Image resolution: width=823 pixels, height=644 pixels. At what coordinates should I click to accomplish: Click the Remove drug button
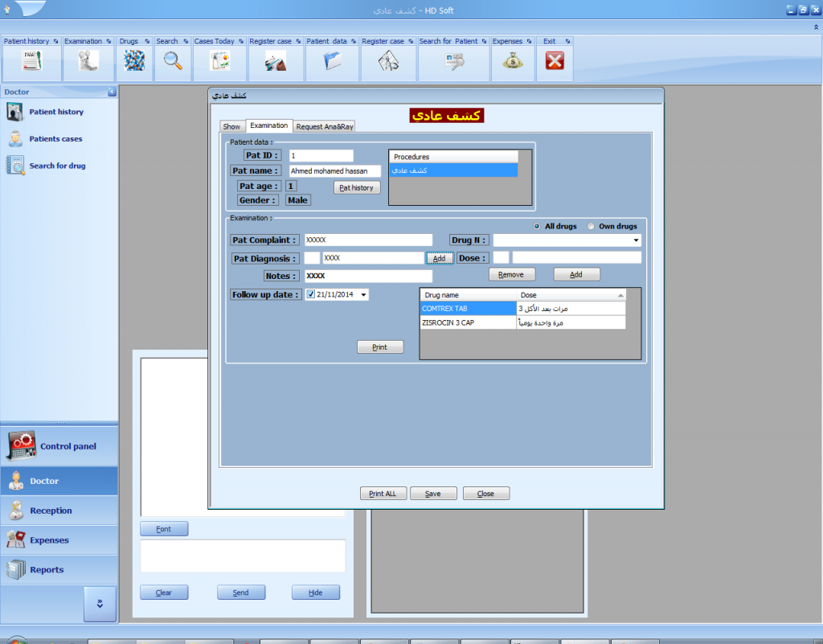coord(512,274)
